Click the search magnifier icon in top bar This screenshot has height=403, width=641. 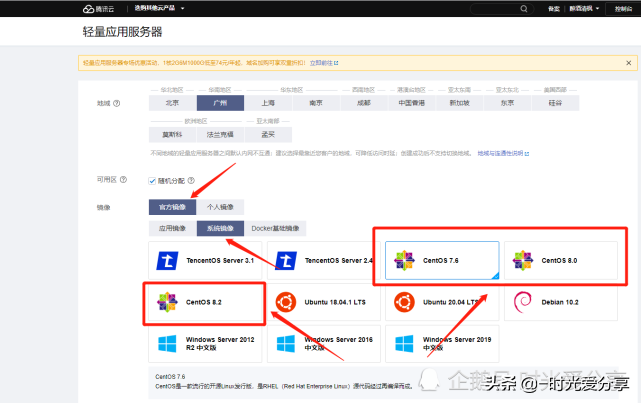[524, 9]
